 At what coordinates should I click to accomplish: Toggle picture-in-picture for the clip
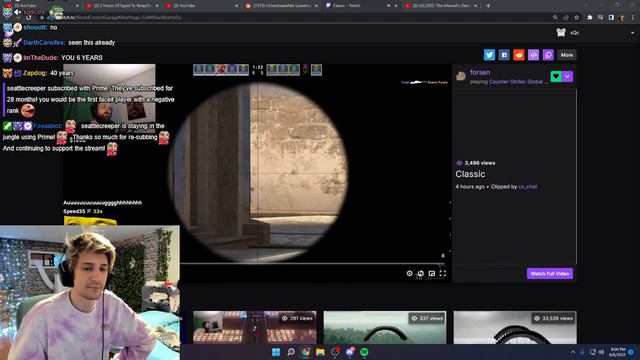(x=431, y=273)
